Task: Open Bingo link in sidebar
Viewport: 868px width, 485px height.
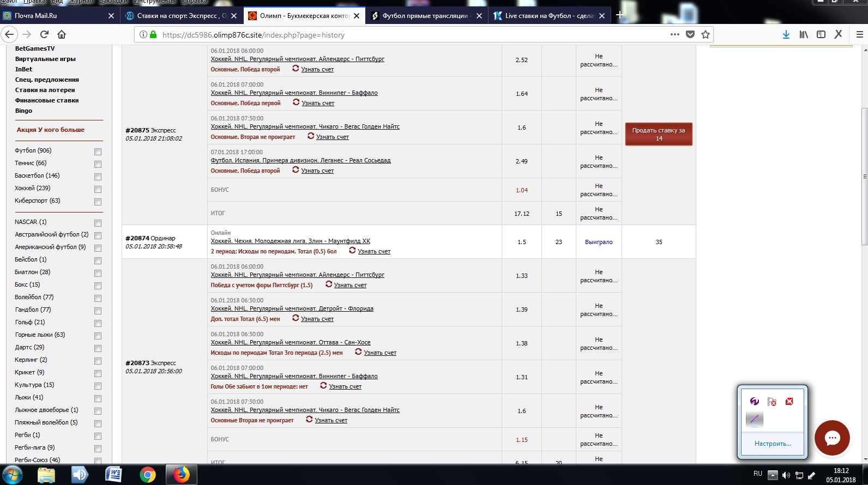Action: click(23, 111)
